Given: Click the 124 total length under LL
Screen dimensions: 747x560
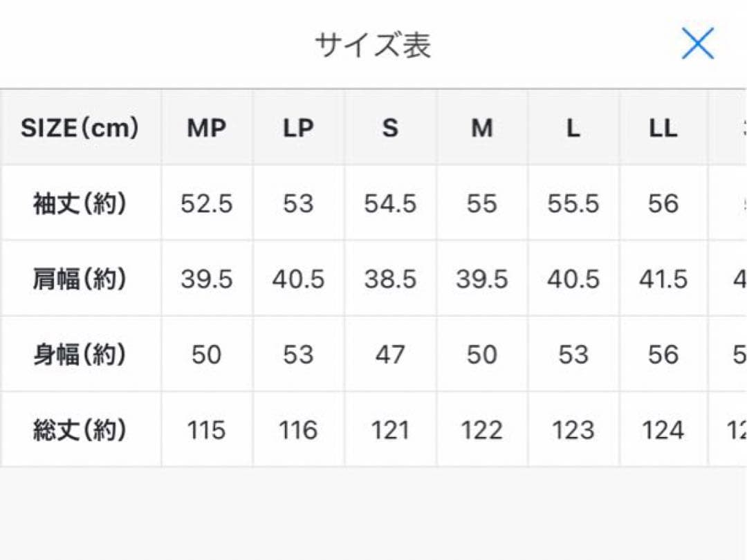Looking at the screenshot, I should [663, 429].
